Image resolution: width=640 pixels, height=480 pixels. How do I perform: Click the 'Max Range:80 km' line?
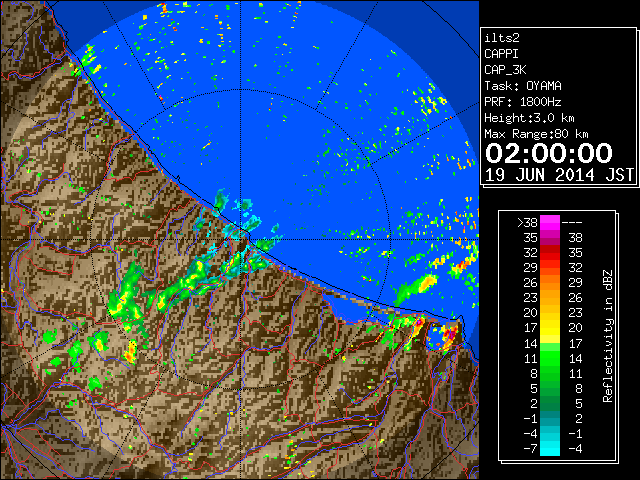click(536, 134)
